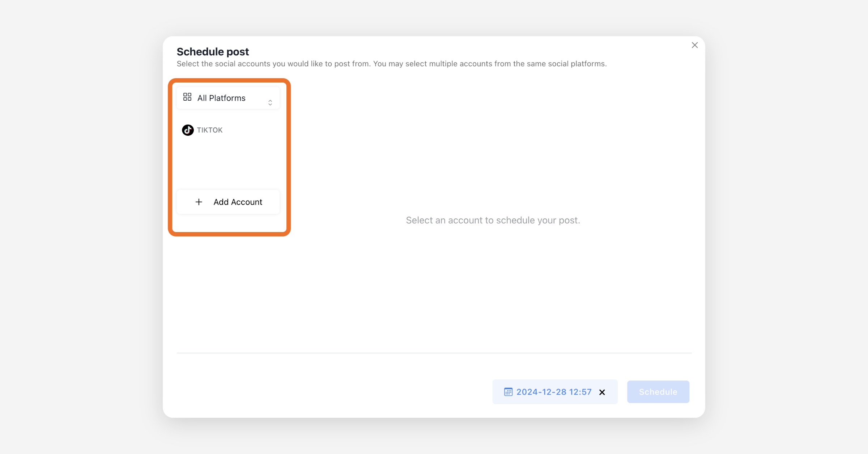Click the horizontal divider above the footer
The height and width of the screenshot is (454, 868).
pos(434,353)
